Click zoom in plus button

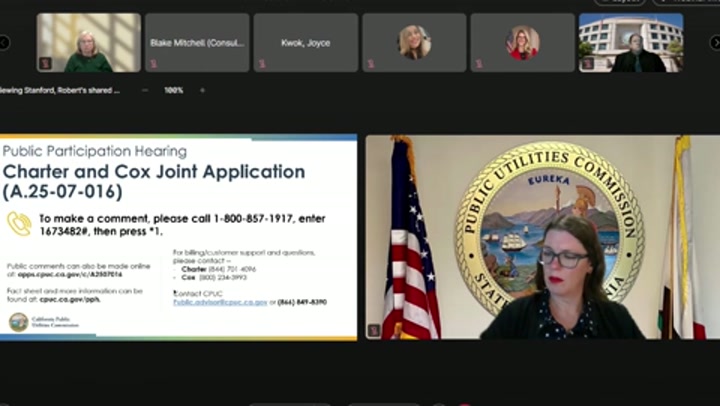202,90
